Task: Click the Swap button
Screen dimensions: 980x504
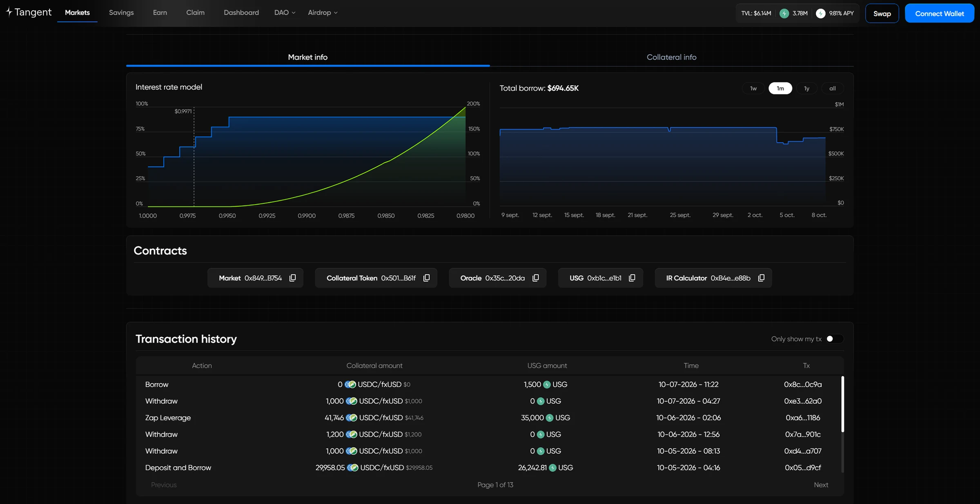Action: (x=882, y=13)
